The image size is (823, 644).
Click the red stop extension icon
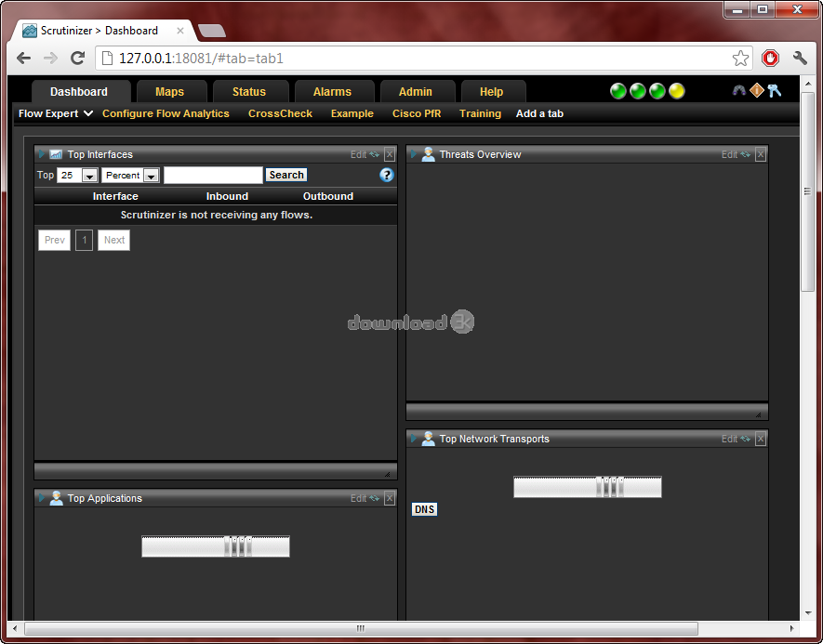point(771,59)
